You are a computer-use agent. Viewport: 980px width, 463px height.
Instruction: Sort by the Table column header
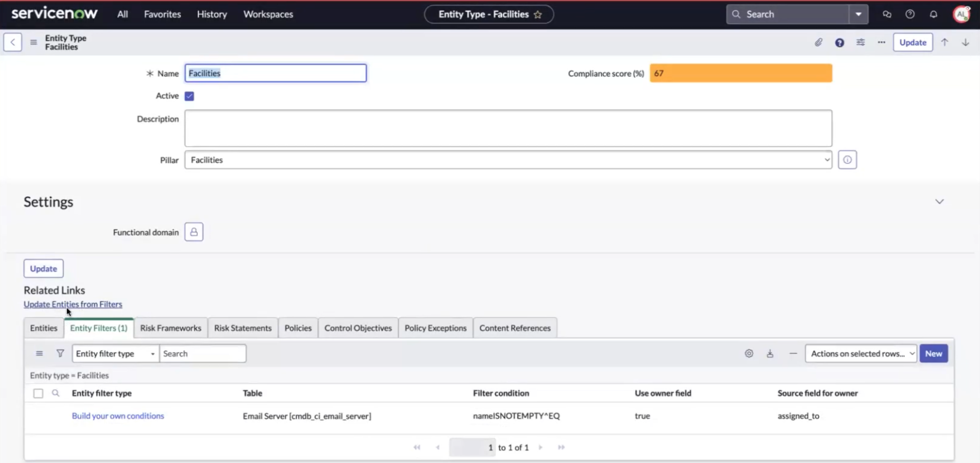[x=253, y=393]
